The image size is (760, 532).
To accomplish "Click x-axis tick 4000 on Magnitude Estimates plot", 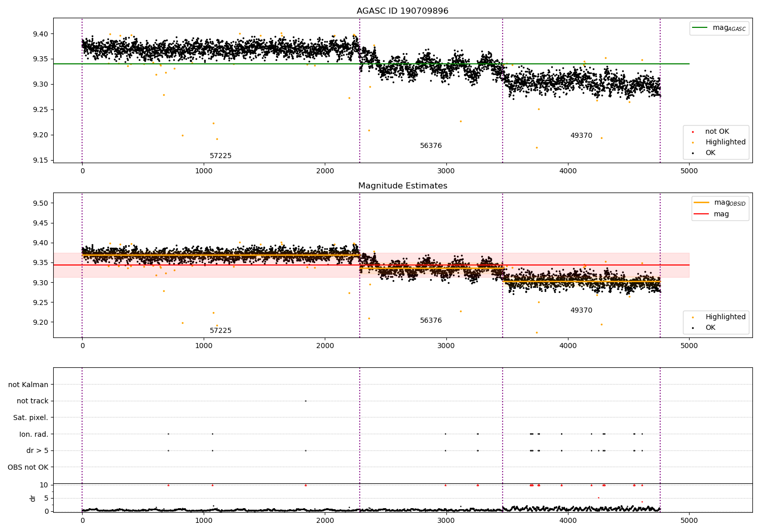I will [x=568, y=346].
